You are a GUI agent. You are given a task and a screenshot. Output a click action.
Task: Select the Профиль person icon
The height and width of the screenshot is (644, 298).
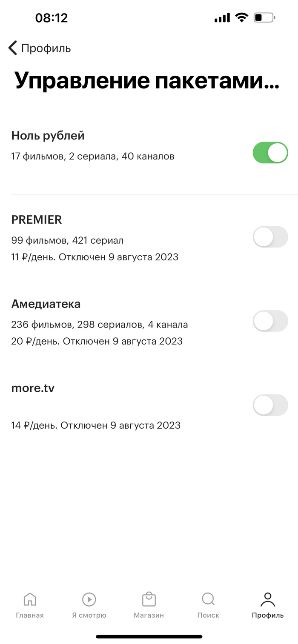point(268,600)
